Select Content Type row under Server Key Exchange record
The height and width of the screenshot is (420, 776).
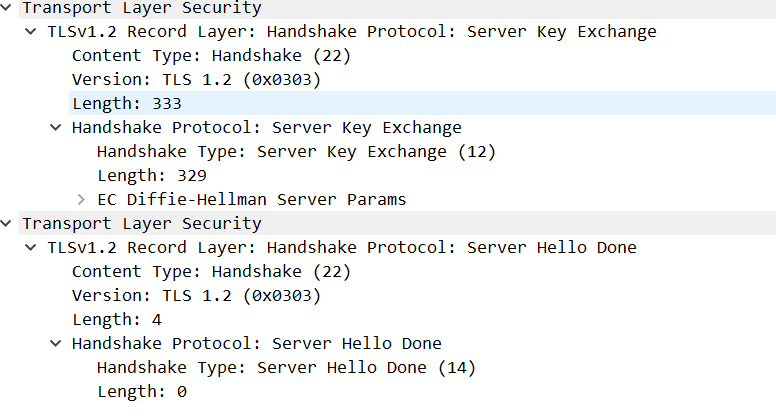(x=211, y=56)
